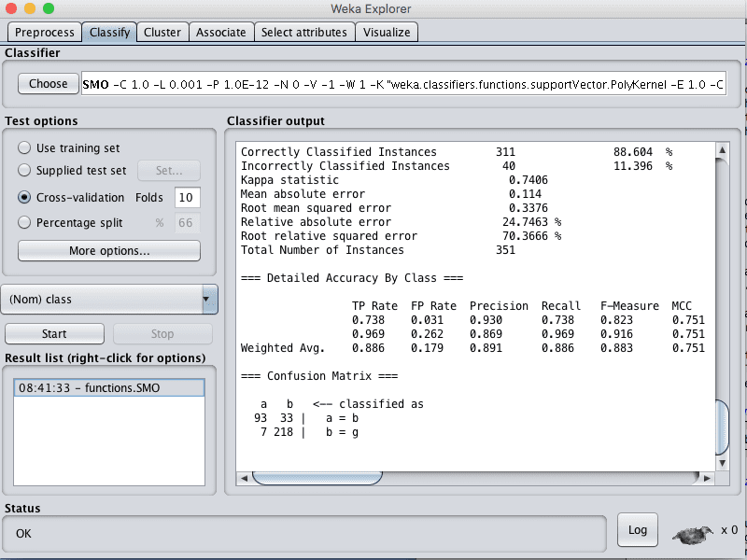Click the x 0 task counter
747x560 pixels.
click(x=729, y=529)
